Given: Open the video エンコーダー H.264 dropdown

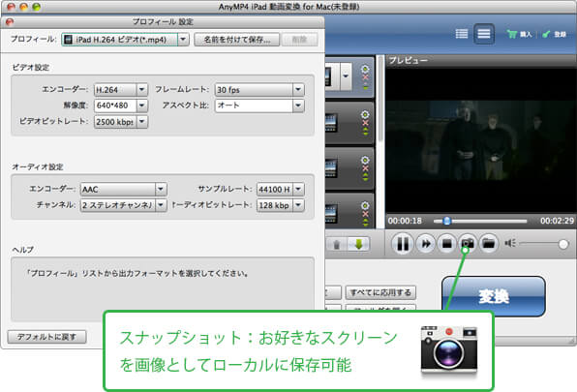Looking at the screenshot, I should 141,89.
